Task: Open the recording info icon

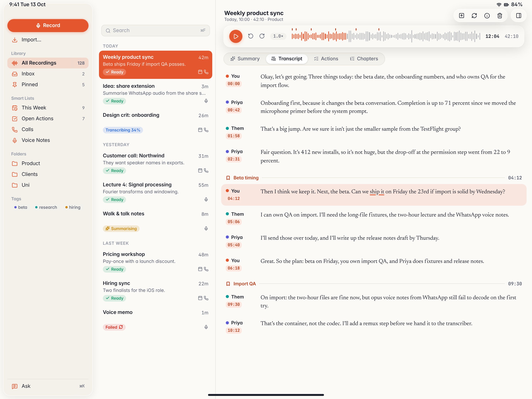Action: pyautogui.click(x=487, y=16)
